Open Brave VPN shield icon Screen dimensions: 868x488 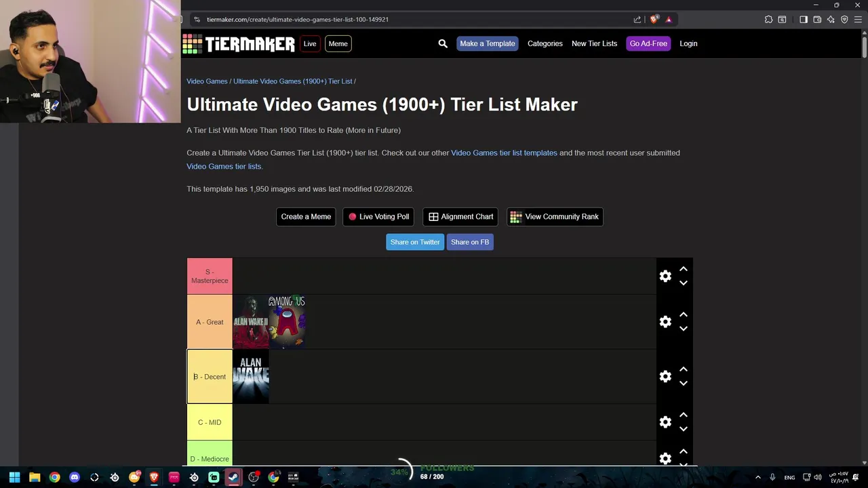[x=844, y=20]
